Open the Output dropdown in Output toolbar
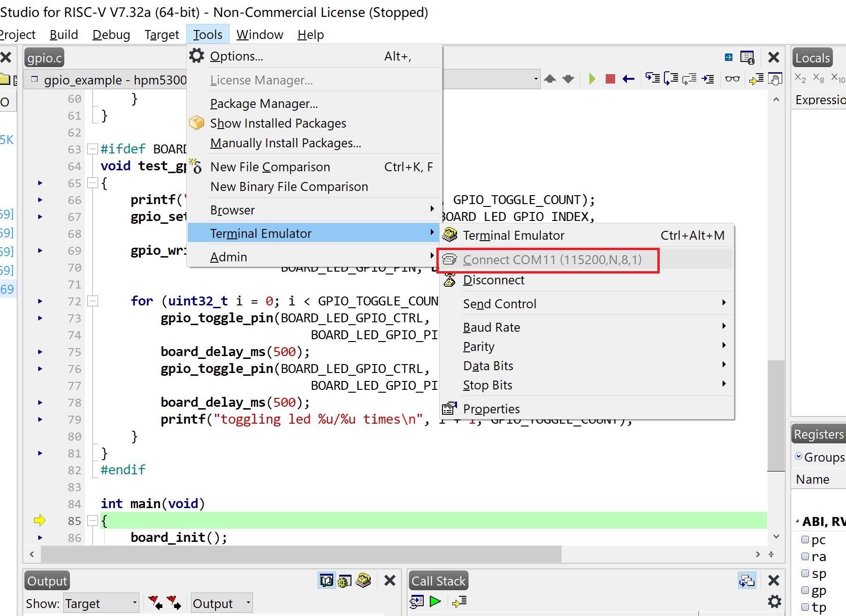The image size is (846, 616). (221, 603)
